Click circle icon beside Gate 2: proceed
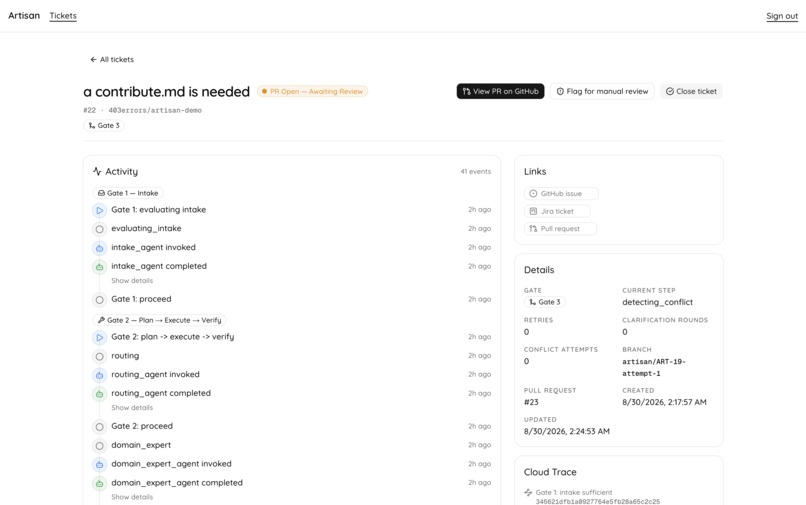The height and width of the screenshot is (505, 806). 100,426
